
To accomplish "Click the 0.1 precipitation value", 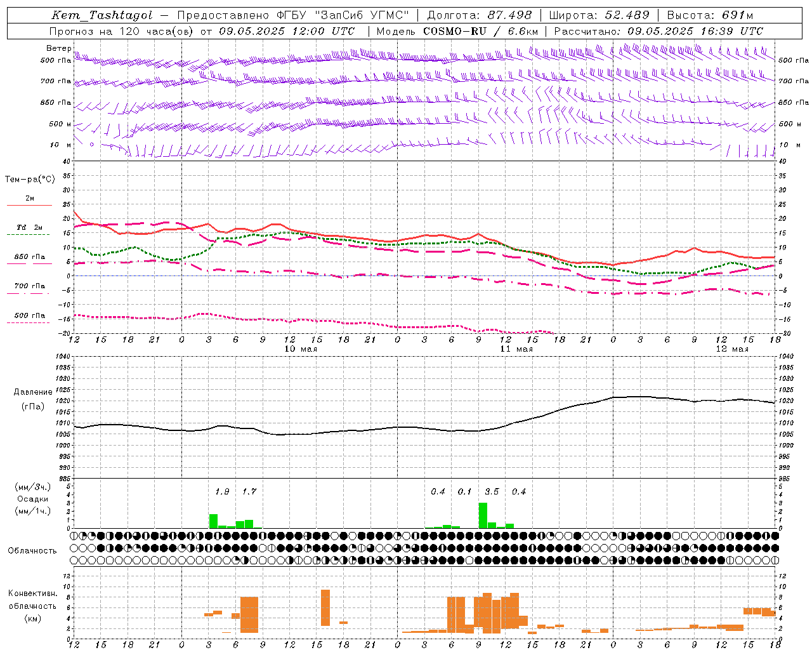I will click(465, 492).
